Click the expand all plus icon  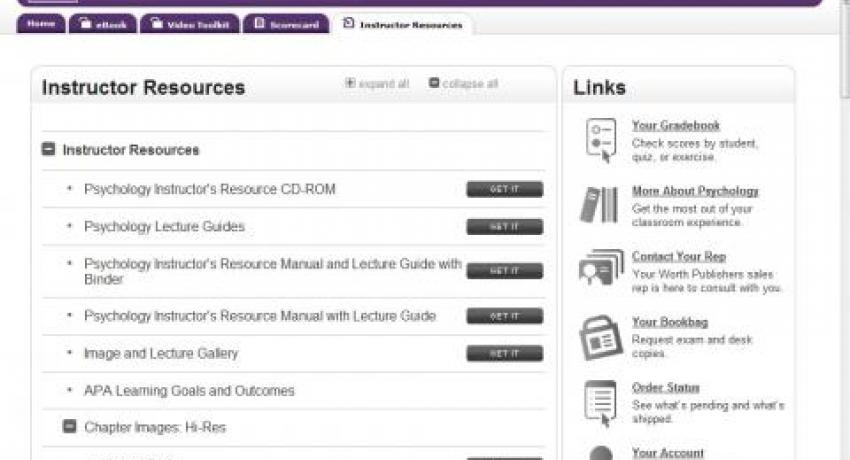click(x=350, y=83)
